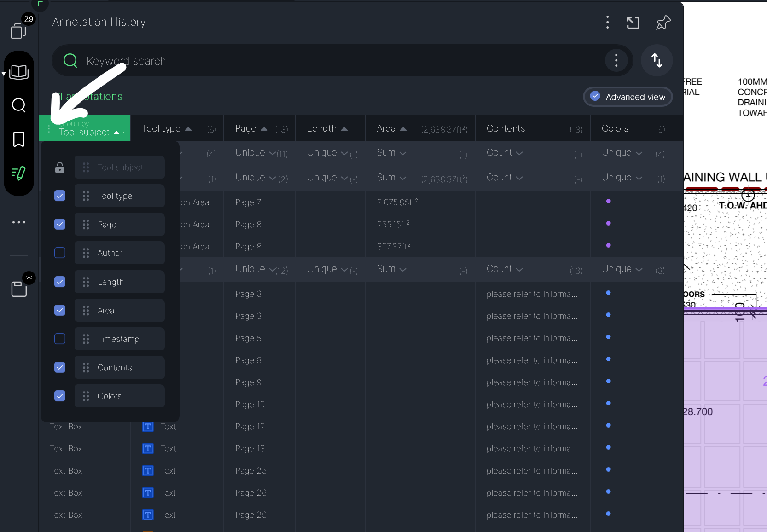This screenshot has width=767, height=532.
Task: Click the sort order arrows button
Action: tap(657, 60)
